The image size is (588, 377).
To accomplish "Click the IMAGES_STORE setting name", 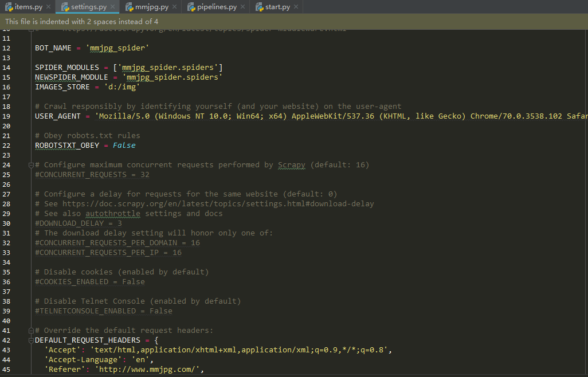I will coord(62,87).
